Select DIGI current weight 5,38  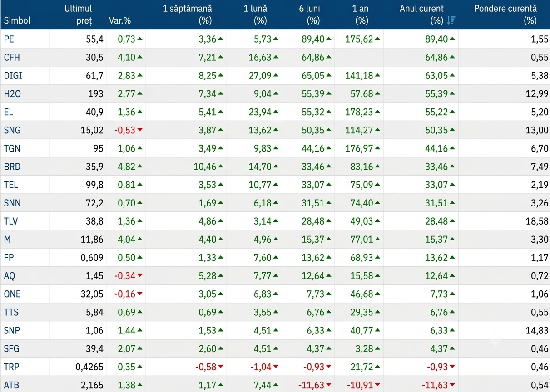(539, 76)
